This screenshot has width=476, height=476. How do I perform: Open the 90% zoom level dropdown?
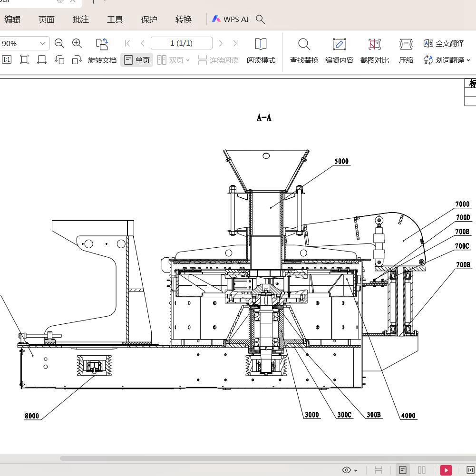(42, 43)
